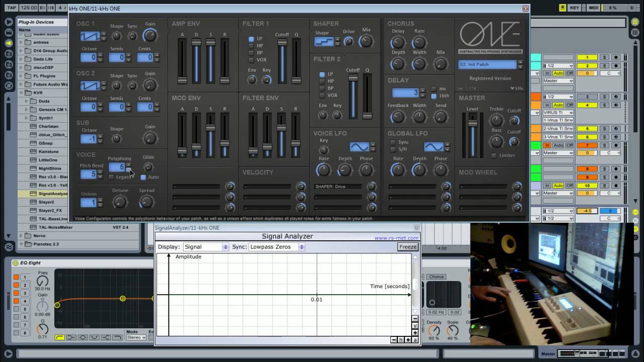
Task: Click the EQ Eight Freq knob
Action: (x=43, y=282)
